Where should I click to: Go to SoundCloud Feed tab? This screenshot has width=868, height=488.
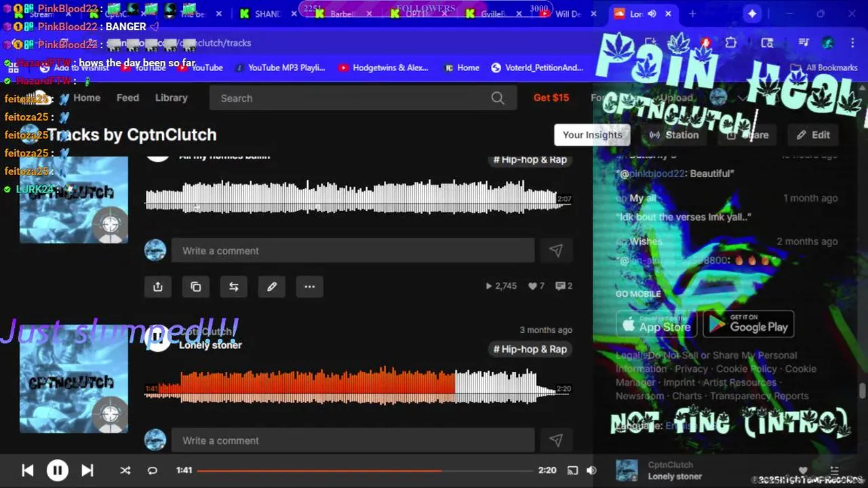pos(127,98)
